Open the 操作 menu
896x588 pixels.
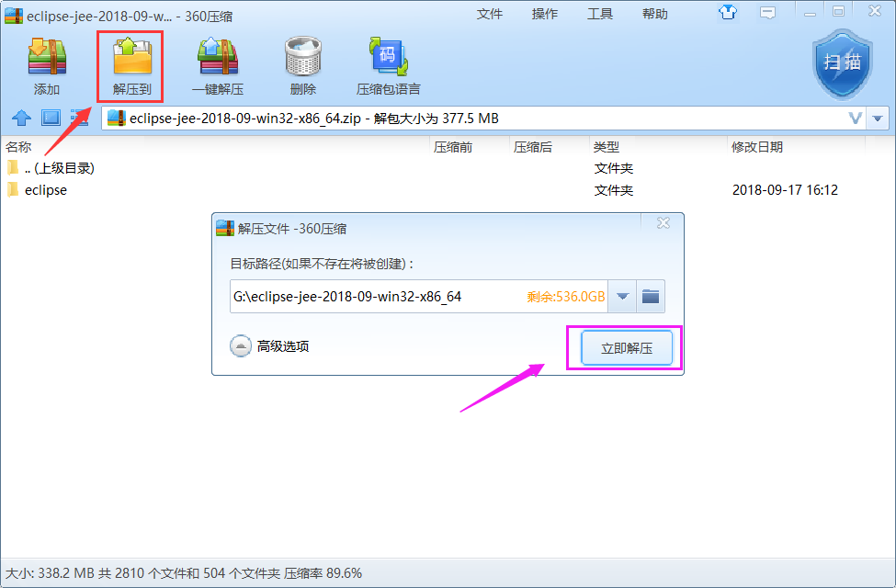tap(545, 14)
